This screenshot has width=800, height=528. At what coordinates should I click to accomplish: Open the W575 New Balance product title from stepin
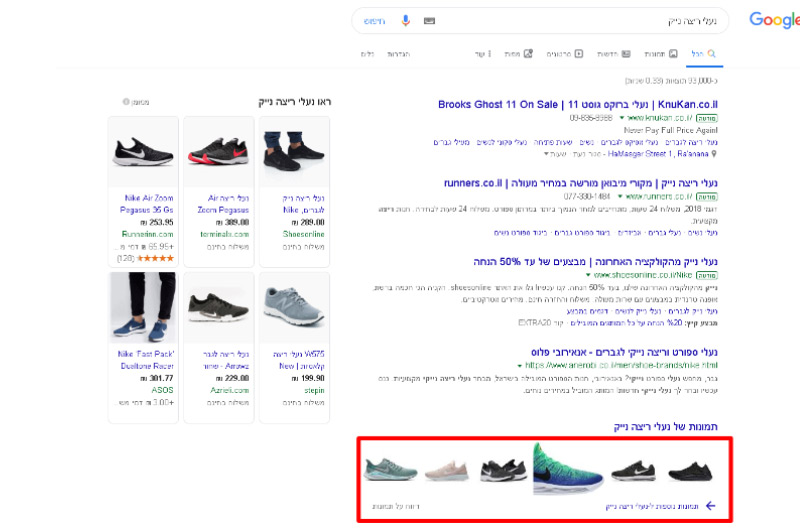[x=299, y=360]
